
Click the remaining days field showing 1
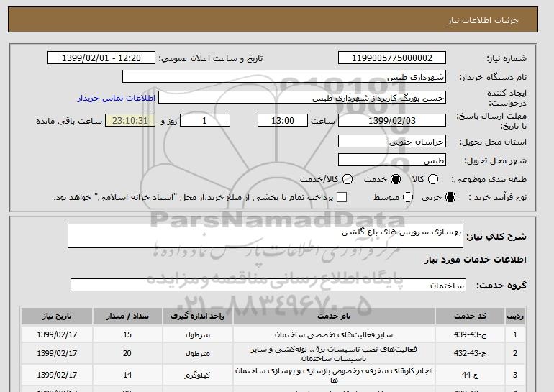tap(205, 120)
